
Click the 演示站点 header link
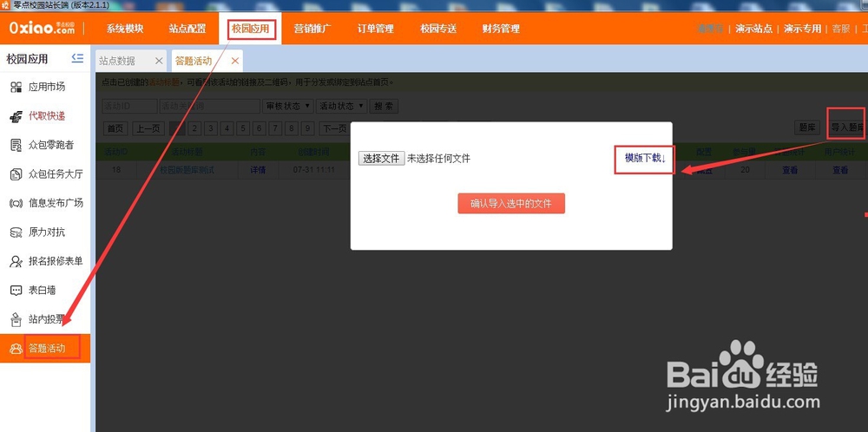[754, 29]
